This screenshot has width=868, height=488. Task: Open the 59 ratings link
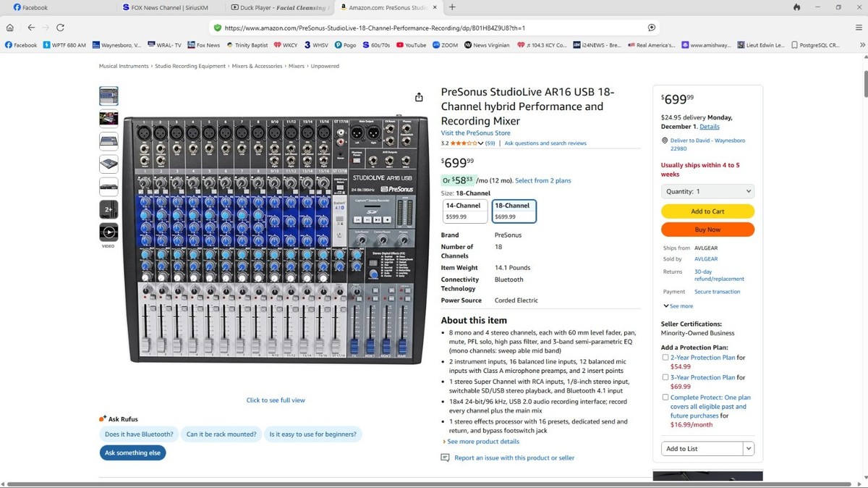[490, 143]
